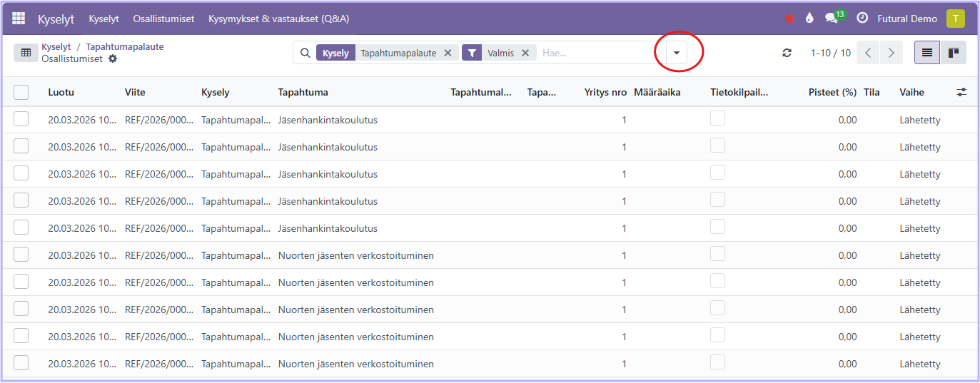Image resolution: width=980 pixels, height=383 pixels.
Task: Open the Futural Demo company switcher
Action: pos(907,19)
